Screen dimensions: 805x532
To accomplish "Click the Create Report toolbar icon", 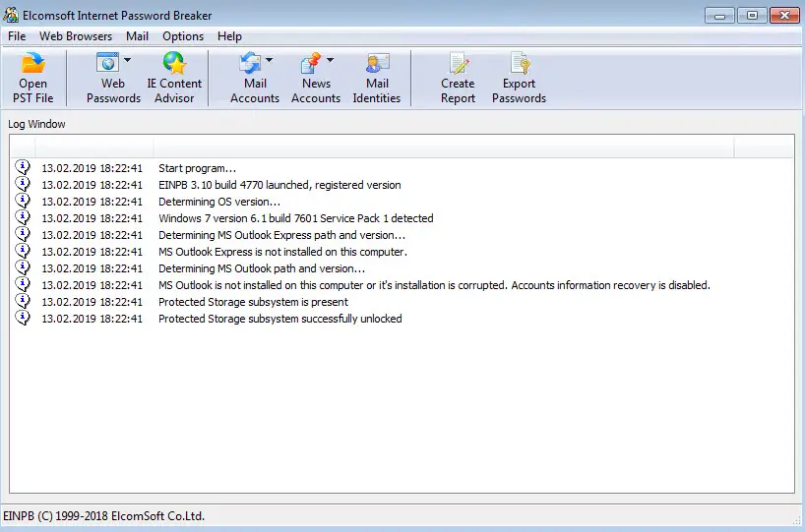I will coord(458,63).
